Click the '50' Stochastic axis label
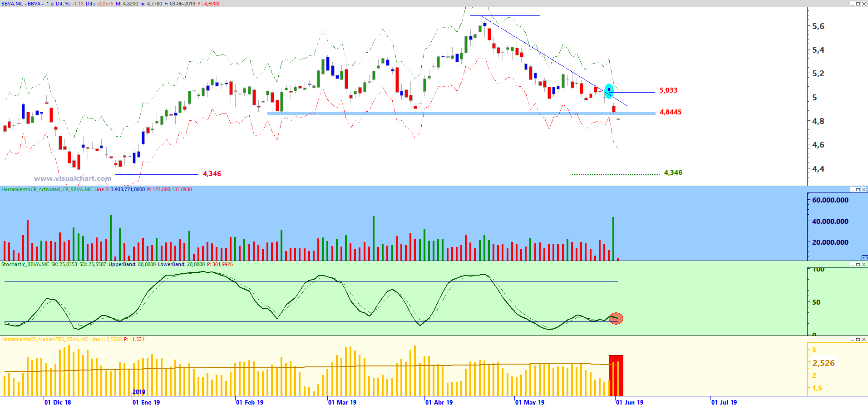This screenshot has height=405, width=868. (816, 302)
